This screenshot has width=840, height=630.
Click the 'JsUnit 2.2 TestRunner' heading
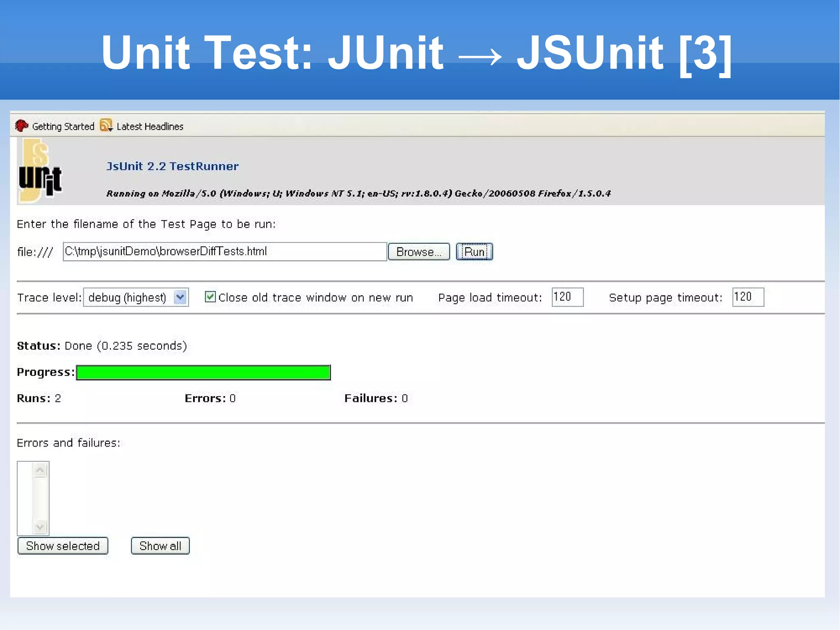[172, 166]
